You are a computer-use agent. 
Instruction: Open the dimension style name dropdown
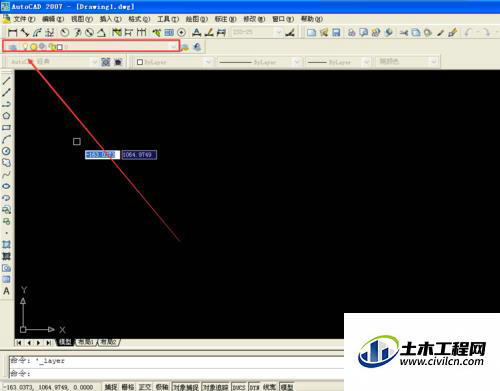tap(279, 33)
